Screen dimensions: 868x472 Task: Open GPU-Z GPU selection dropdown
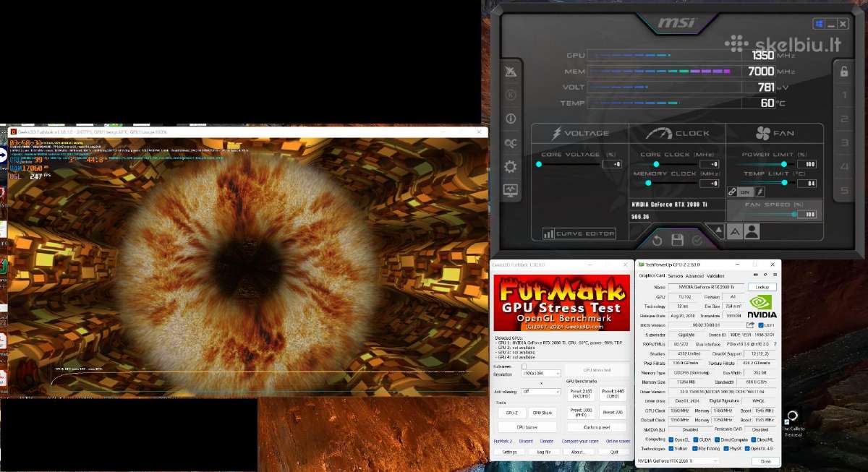click(x=678, y=461)
